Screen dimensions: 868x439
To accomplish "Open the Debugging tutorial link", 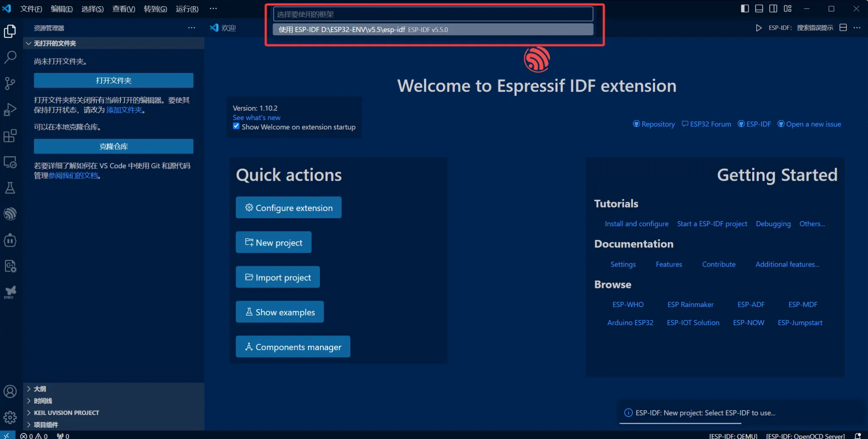I will (773, 224).
